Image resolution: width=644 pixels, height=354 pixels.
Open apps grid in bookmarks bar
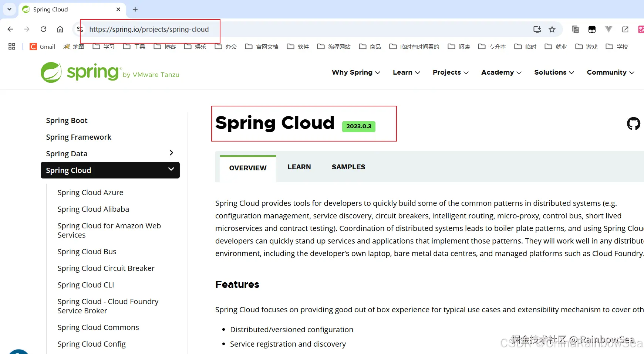point(12,47)
